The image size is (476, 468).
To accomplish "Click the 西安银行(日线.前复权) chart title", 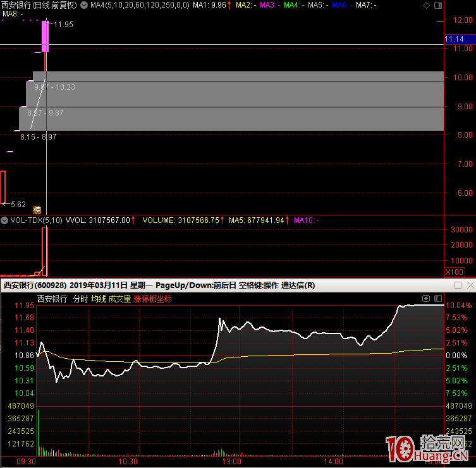I will [x=39, y=5].
